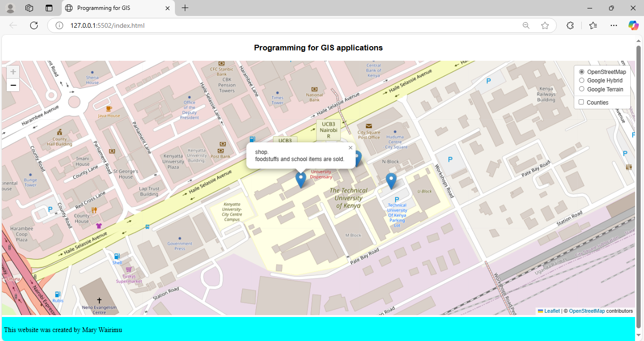Click the 'foodstuffs and school items are sold.' text

tap(300, 159)
